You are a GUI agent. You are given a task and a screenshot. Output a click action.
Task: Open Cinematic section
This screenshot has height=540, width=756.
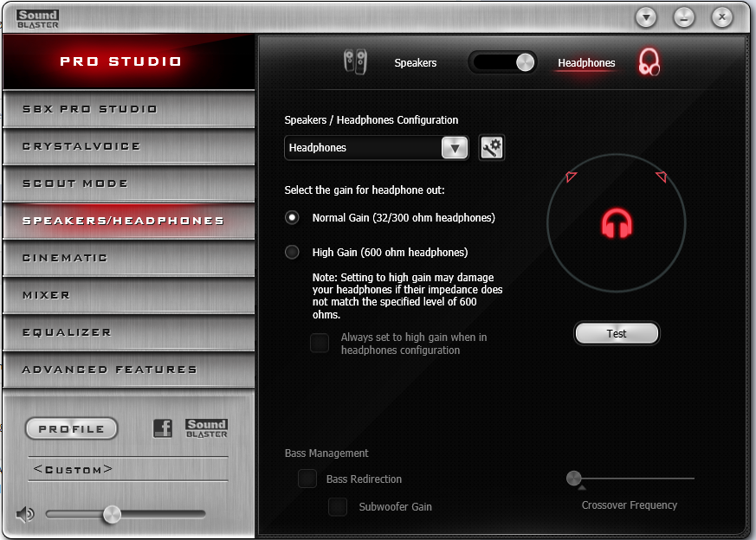[129, 258]
